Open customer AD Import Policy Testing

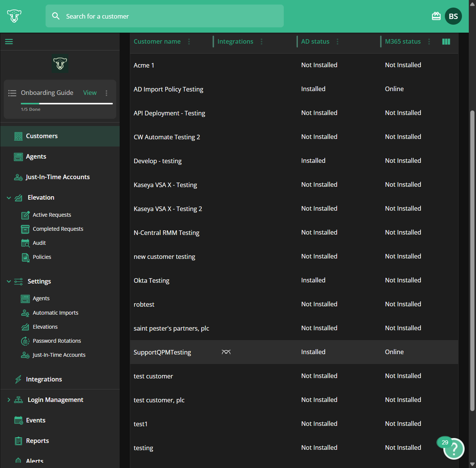(168, 89)
